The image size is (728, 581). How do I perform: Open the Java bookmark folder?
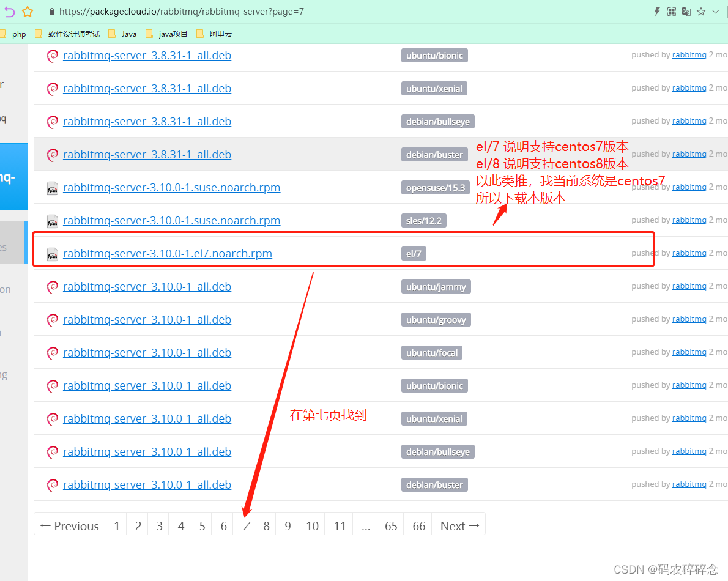[122, 34]
